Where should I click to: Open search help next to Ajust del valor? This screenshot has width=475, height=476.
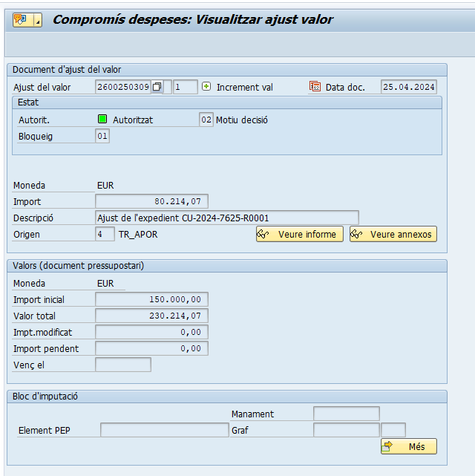pyautogui.click(x=157, y=87)
